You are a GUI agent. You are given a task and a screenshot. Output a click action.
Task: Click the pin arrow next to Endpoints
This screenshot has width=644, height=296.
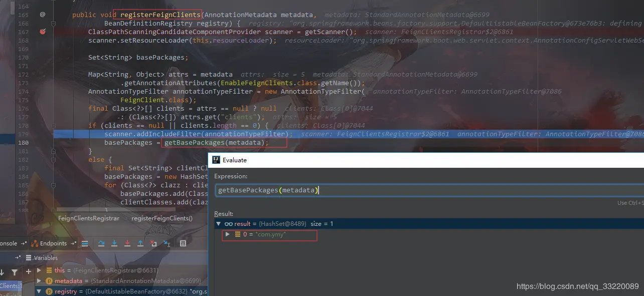pyautogui.click(x=74, y=243)
